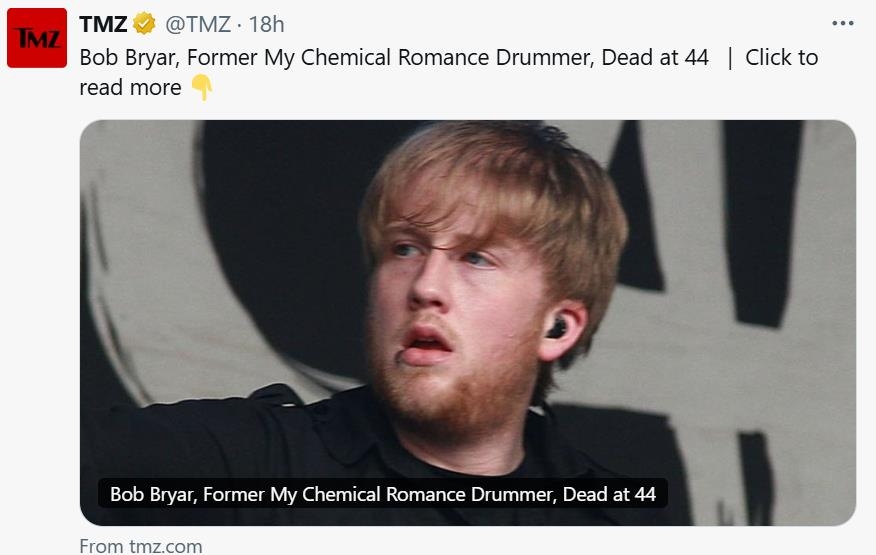Open the three-dot More options menu
The image size is (876, 555).
pyautogui.click(x=843, y=24)
